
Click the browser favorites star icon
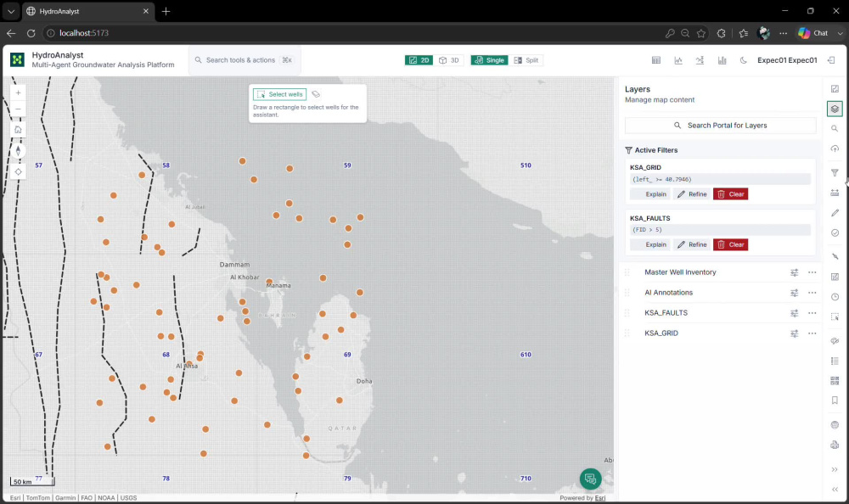coord(701,33)
